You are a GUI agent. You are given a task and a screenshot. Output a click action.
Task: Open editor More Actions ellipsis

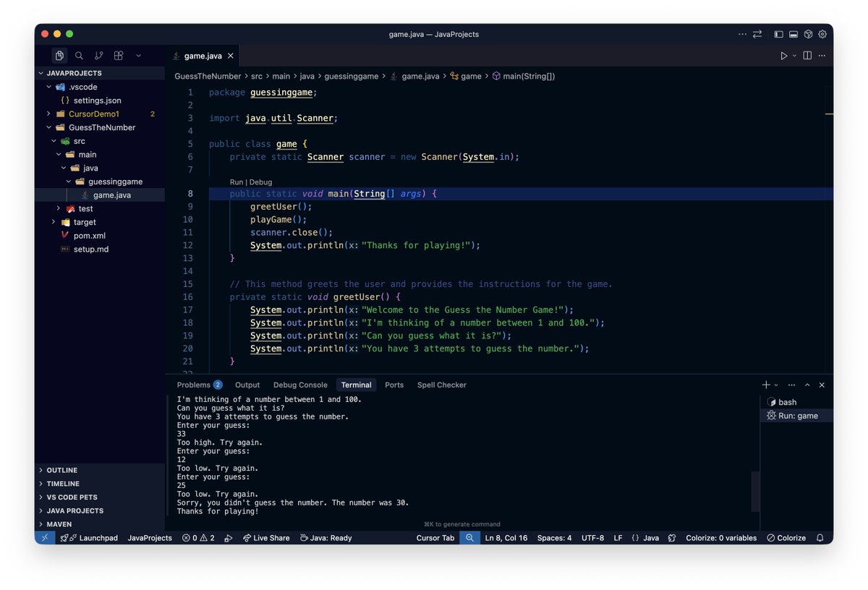click(x=822, y=56)
